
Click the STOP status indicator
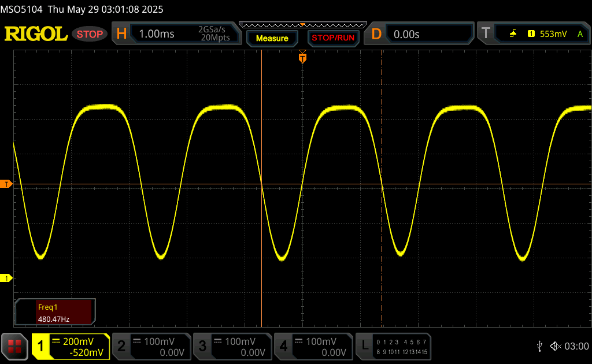point(90,34)
